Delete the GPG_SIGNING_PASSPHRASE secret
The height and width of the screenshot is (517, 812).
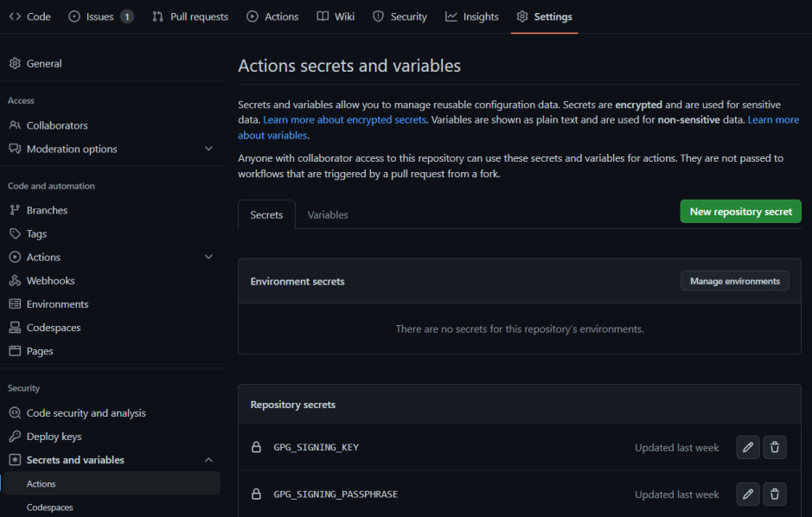click(774, 494)
